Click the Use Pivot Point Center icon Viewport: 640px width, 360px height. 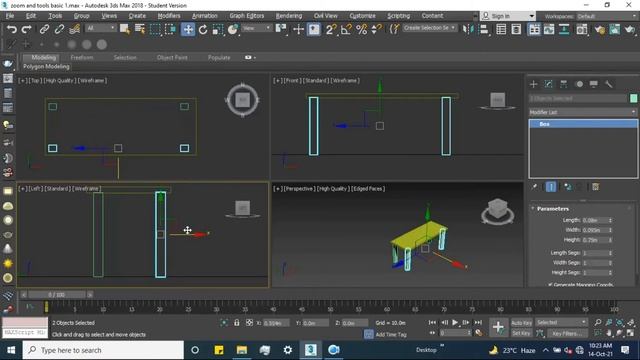click(281, 29)
